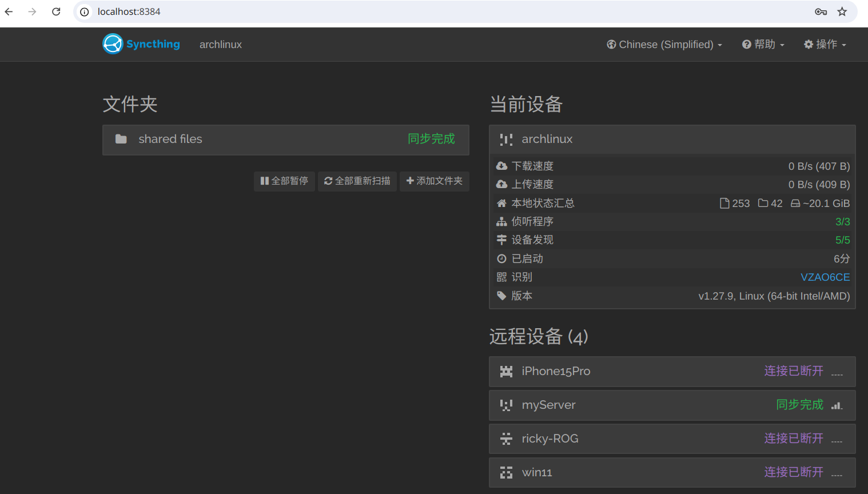This screenshot has height=494, width=868.
Task: Click the Syncthing logo icon
Action: click(113, 44)
